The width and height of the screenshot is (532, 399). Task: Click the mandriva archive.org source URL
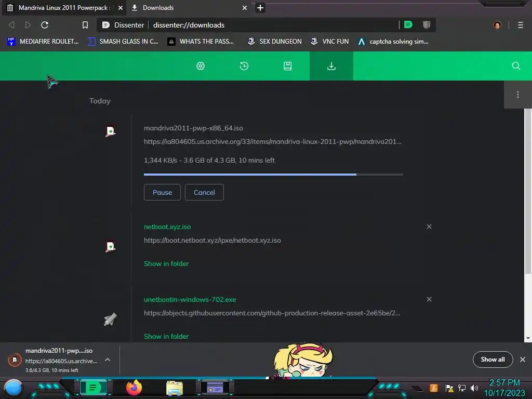272,141
